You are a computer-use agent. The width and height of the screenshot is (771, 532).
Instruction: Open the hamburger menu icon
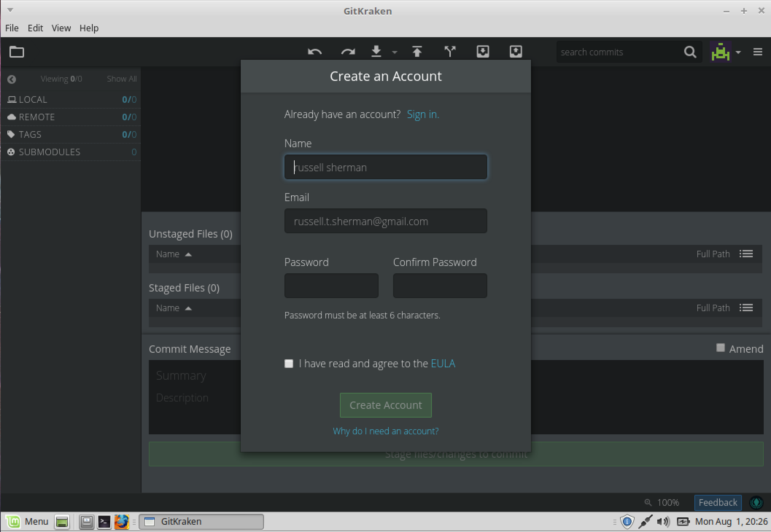tap(758, 52)
